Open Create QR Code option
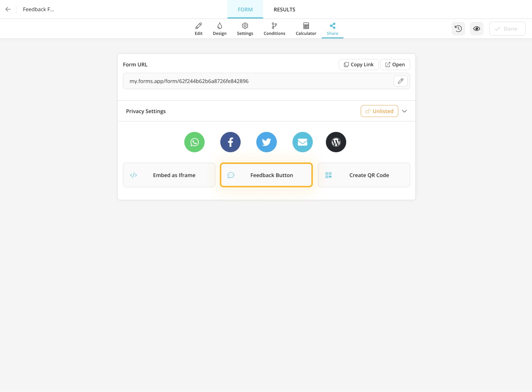 (x=364, y=175)
